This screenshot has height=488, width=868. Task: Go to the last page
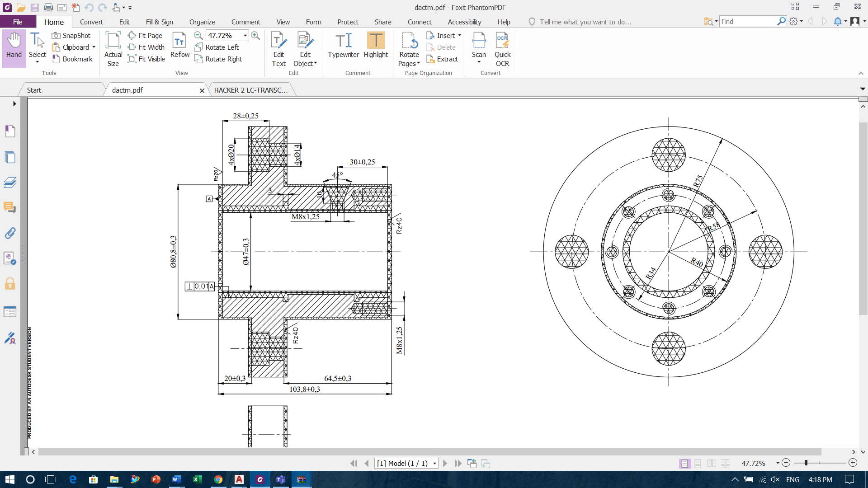[458, 463]
